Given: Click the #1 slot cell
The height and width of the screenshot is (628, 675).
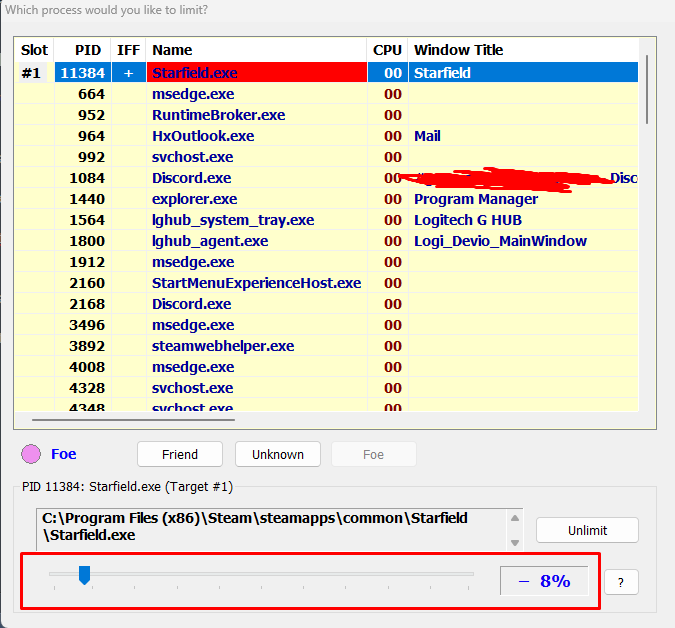Looking at the screenshot, I should [x=31, y=73].
